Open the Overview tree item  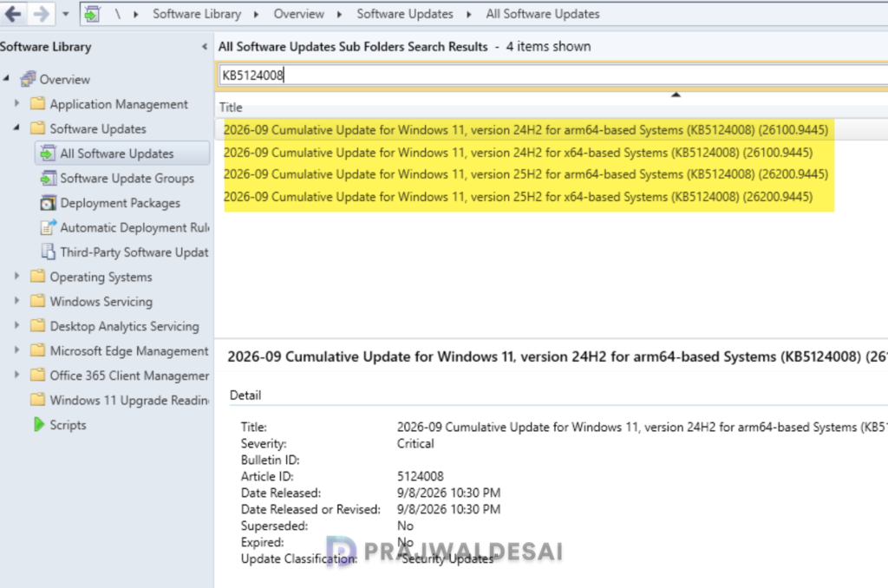64,79
